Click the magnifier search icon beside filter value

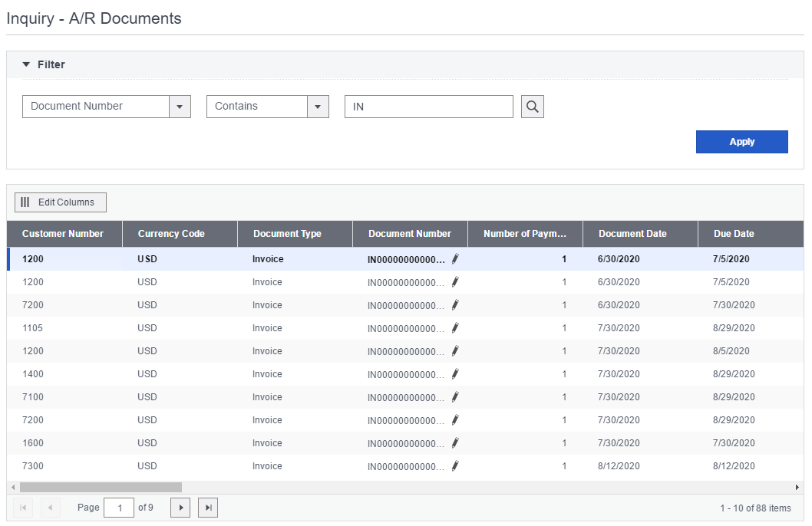533,107
